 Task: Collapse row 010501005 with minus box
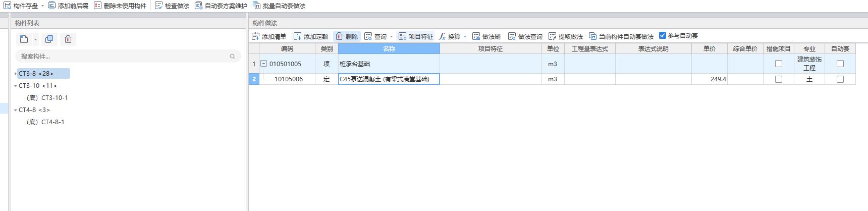[263, 64]
